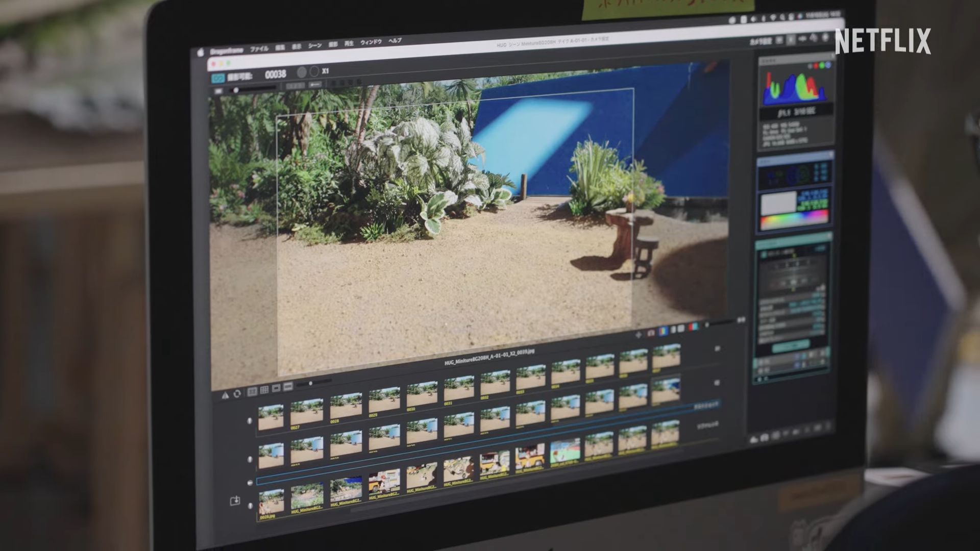Click the X1 exposure label
980x551 pixels.
[326, 71]
